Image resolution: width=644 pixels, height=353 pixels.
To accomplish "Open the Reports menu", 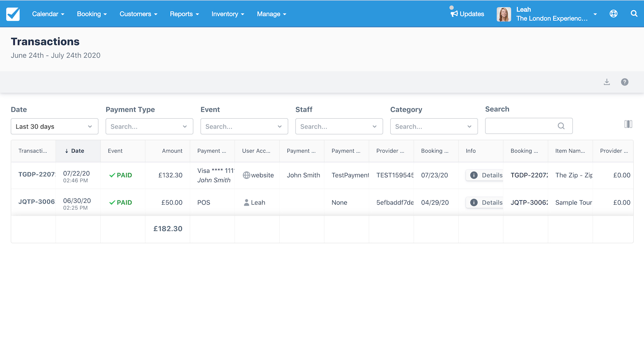I will [x=184, y=14].
